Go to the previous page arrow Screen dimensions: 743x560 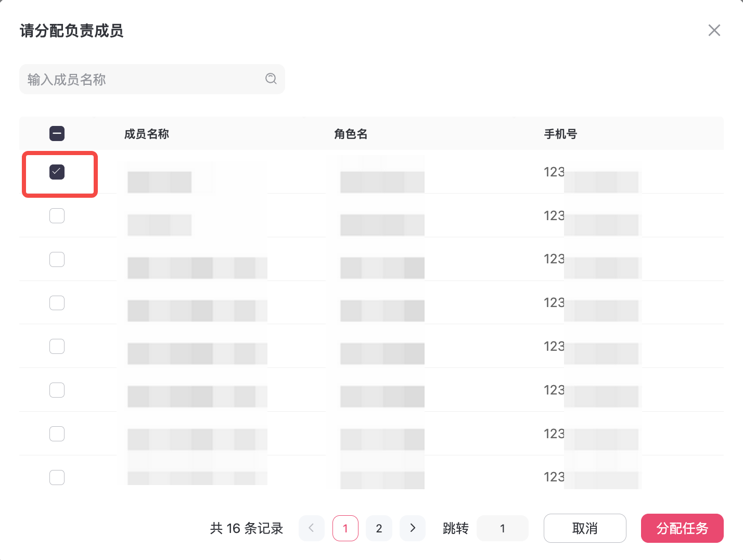(x=311, y=528)
